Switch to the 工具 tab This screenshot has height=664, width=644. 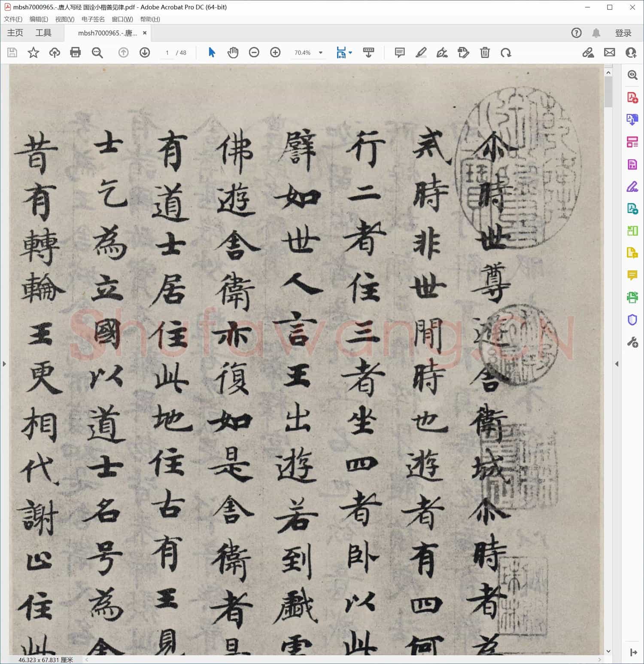tap(43, 33)
